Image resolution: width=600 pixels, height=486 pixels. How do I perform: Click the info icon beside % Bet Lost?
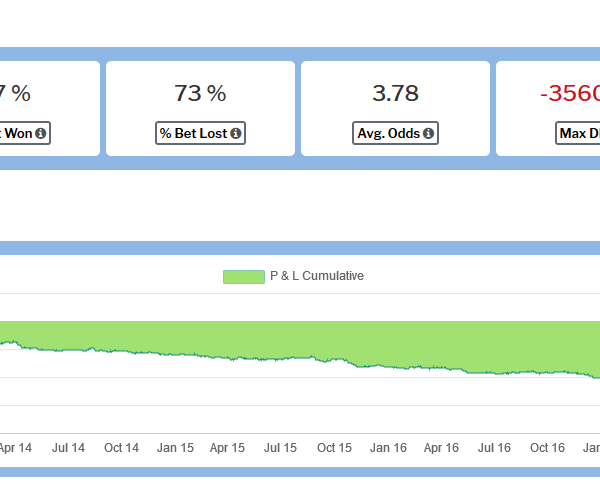click(236, 133)
